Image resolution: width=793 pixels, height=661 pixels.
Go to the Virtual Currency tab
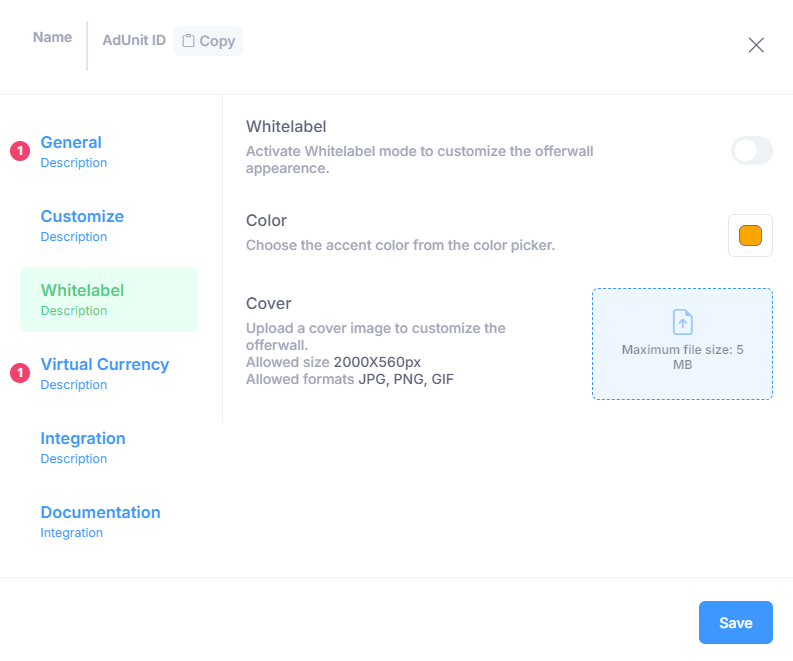(x=105, y=365)
